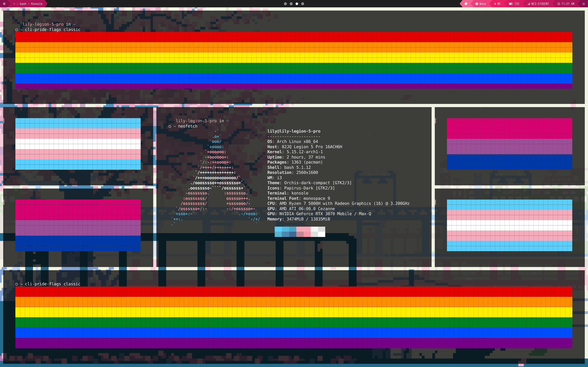Click the color palette theme icon

click(x=466, y=4)
